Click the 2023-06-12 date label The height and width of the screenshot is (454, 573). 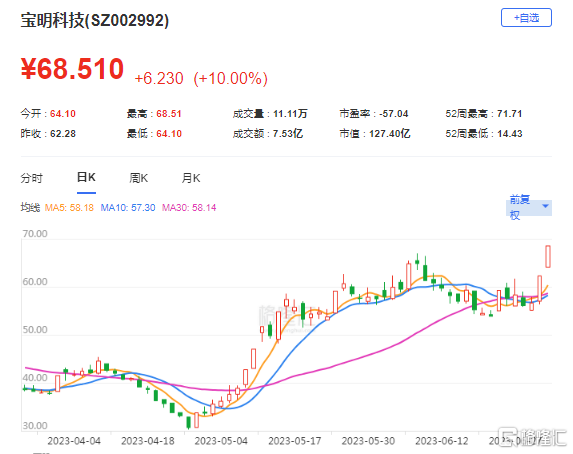coord(442,441)
